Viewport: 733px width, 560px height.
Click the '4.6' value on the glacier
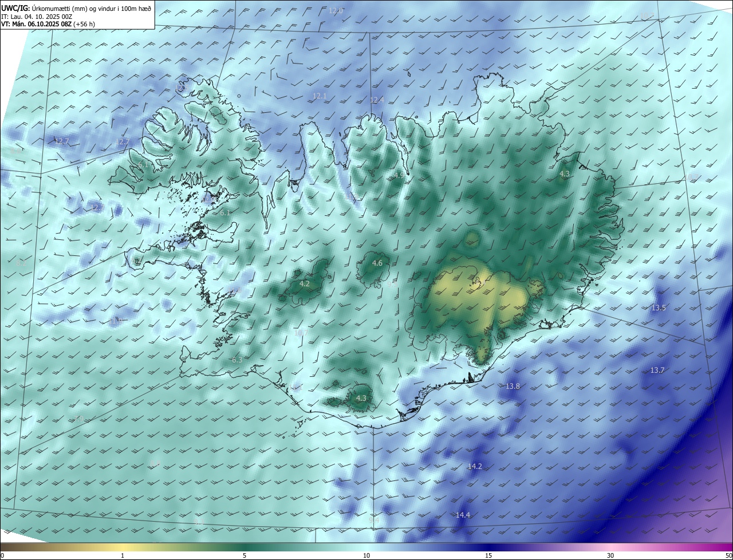[377, 263]
